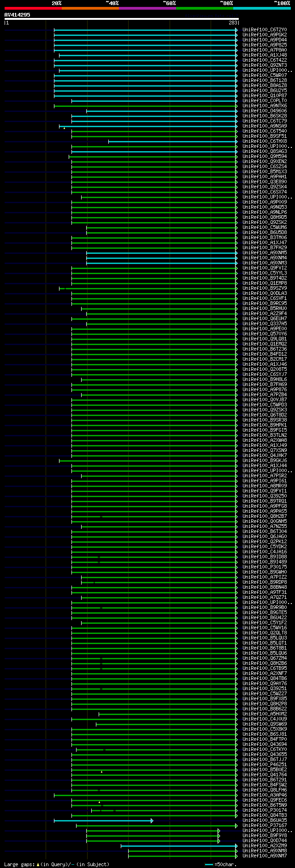
Task: Select hit label UniRef100_P37167
Action: pos(265,826)
